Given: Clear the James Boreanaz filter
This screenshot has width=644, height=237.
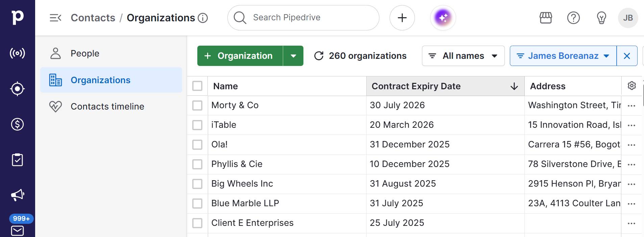Looking at the screenshot, I should (x=627, y=56).
